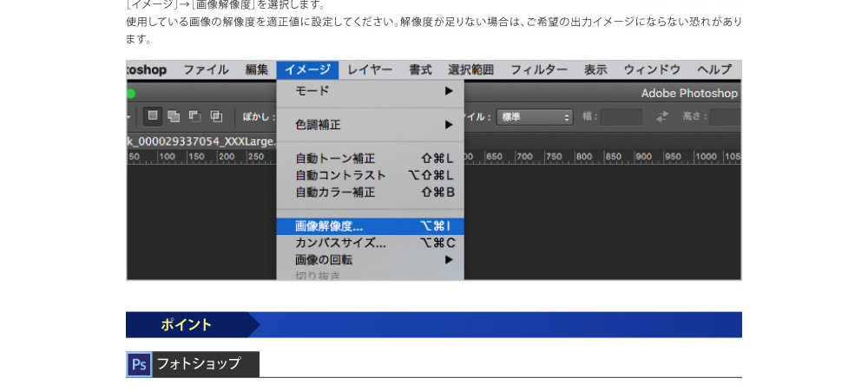Viewport: 868px width, 391px height.
Task: Open the ウィンドウ menu
Action: (x=652, y=69)
